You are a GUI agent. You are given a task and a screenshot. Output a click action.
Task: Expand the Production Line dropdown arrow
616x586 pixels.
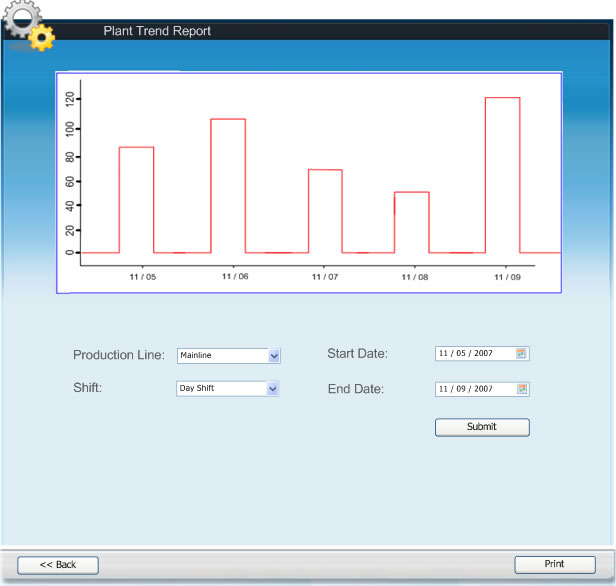274,355
